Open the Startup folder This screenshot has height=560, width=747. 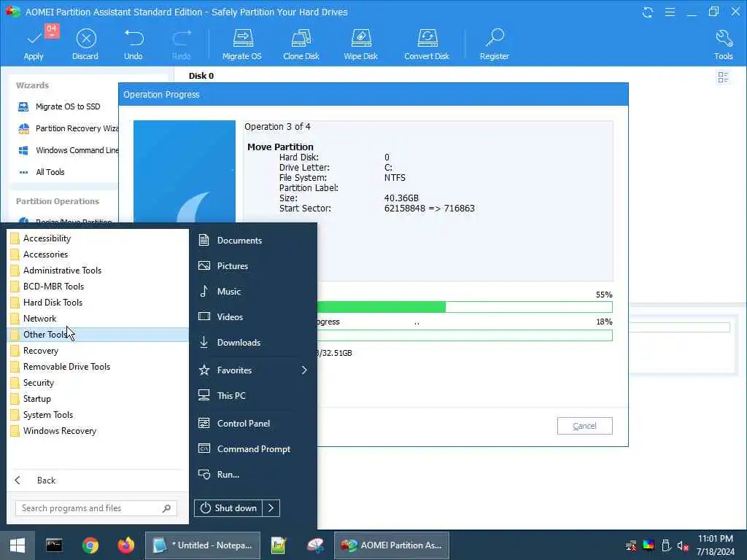pyautogui.click(x=98, y=399)
